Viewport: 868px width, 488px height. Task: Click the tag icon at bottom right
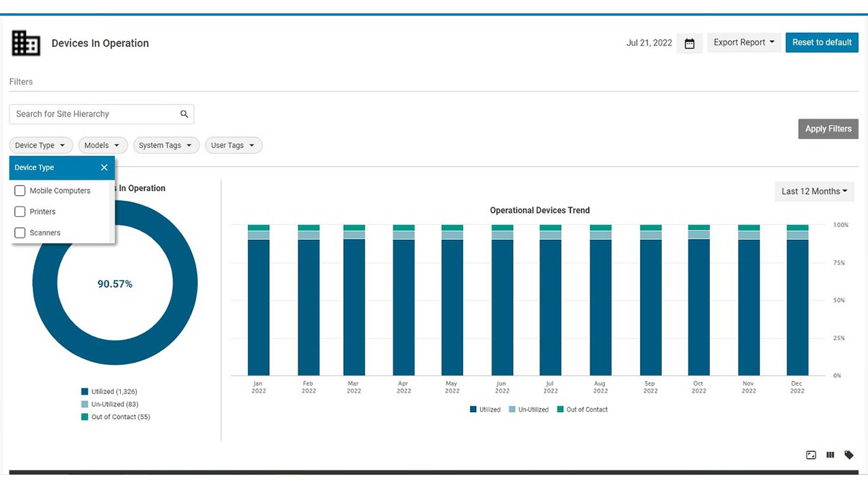click(849, 455)
